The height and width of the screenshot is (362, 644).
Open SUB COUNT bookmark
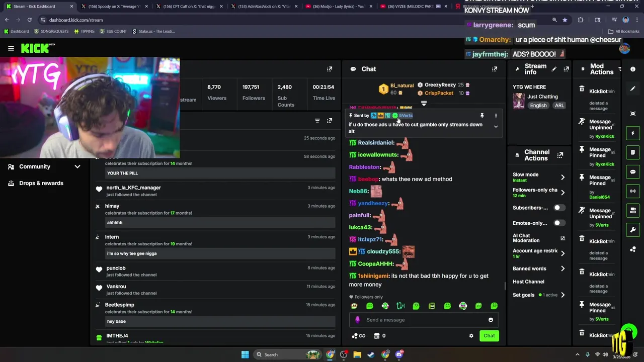(x=113, y=31)
